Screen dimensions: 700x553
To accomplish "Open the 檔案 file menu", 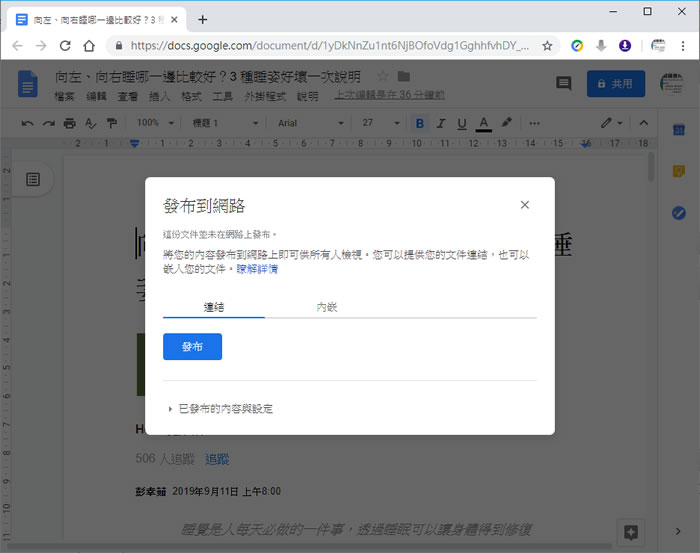I will pyautogui.click(x=64, y=96).
